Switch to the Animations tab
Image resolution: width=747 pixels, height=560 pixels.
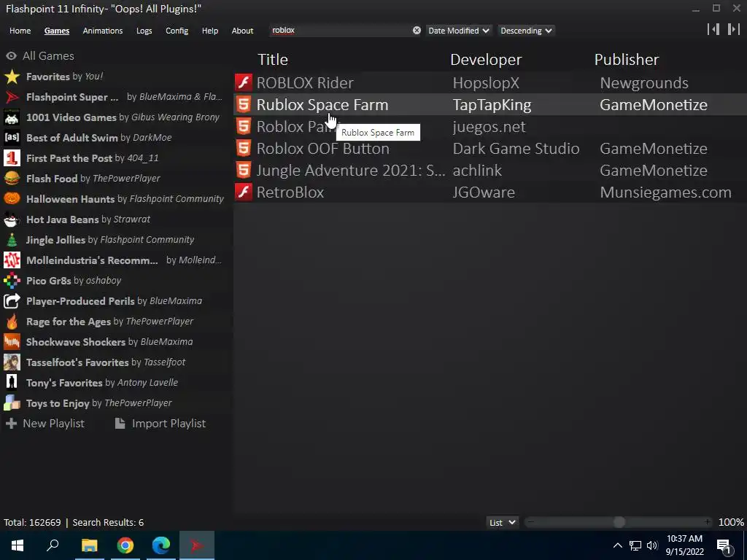tap(102, 31)
